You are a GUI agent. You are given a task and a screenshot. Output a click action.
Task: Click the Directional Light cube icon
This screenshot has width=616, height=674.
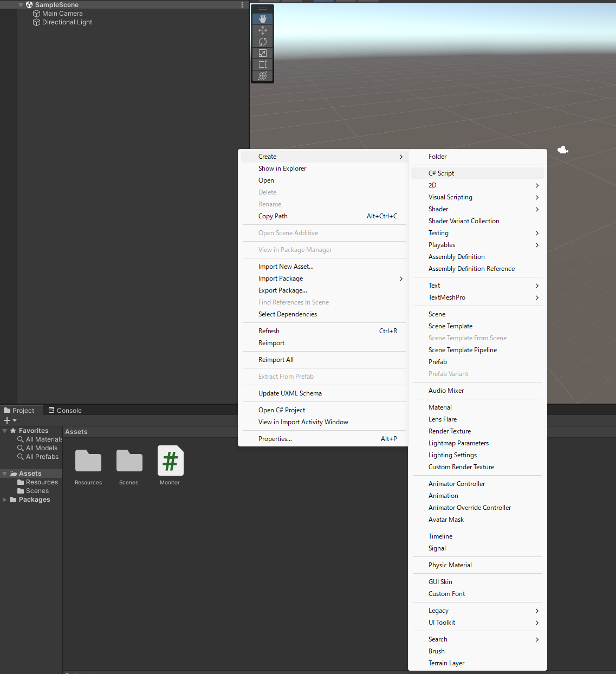point(37,22)
